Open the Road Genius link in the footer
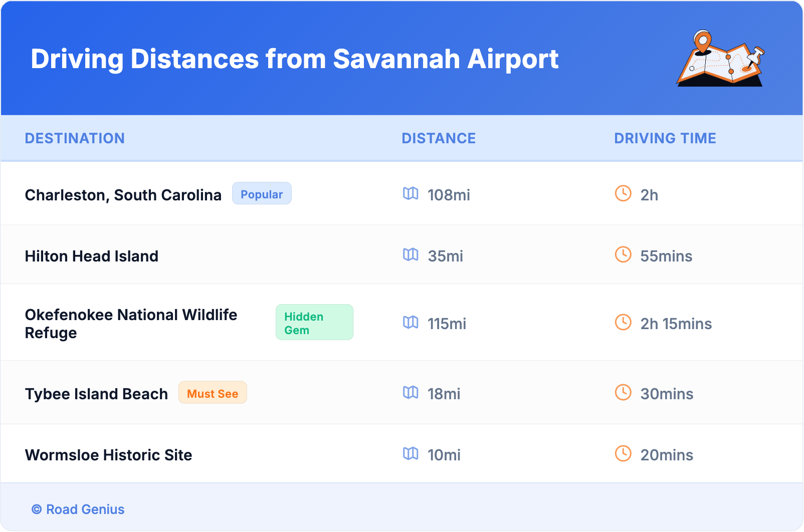Image resolution: width=804 pixels, height=532 pixels. click(x=78, y=509)
